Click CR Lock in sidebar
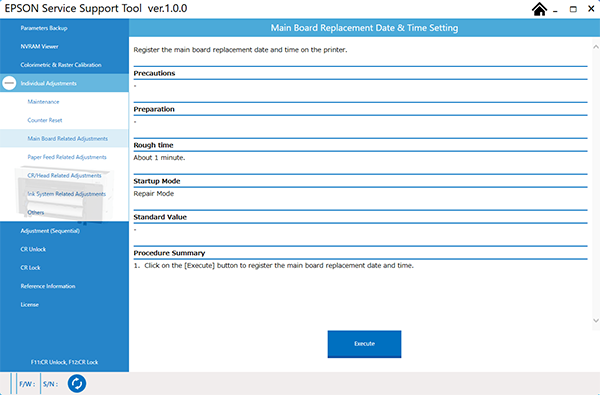 [64, 268]
